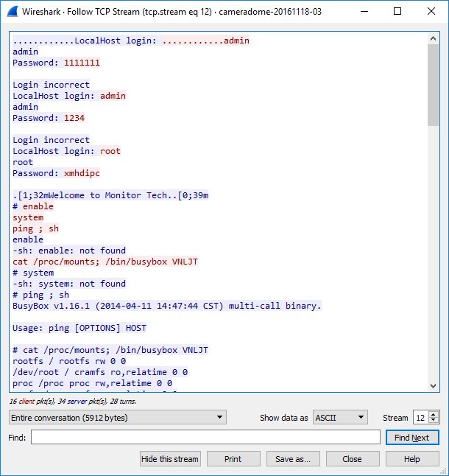The image size is (449, 476).
Task: Expand the Show data as ASCII dropdown
Action: 339,418
